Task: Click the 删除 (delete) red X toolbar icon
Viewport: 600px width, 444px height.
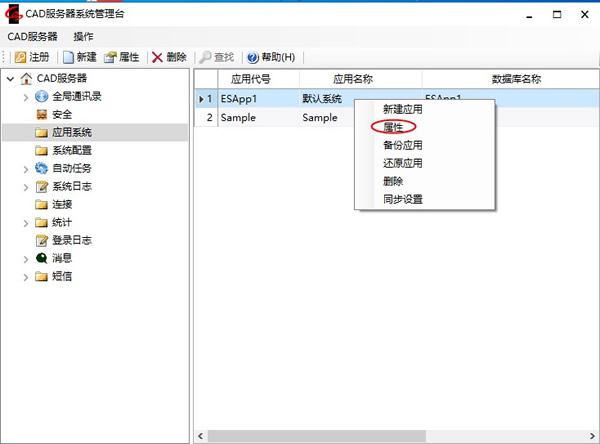Action: pos(157,57)
